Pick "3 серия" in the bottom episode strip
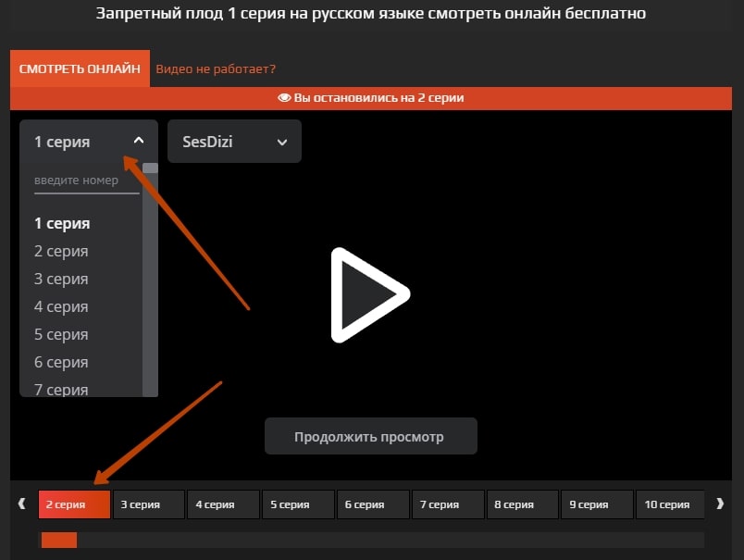Image resolution: width=744 pixels, height=560 pixels. coord(149,504)
